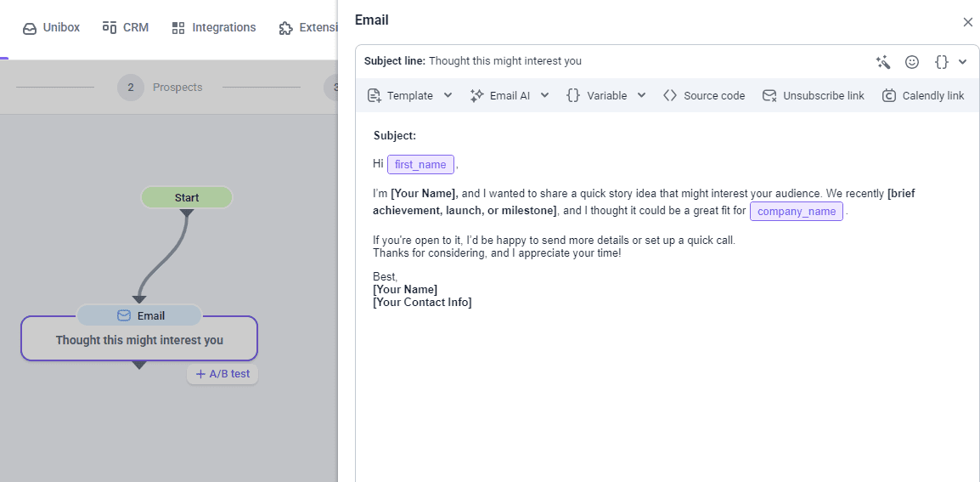Open the emoji picker in subject line
The width and height of the screenshot is (980, 482).
click(912, 62)
